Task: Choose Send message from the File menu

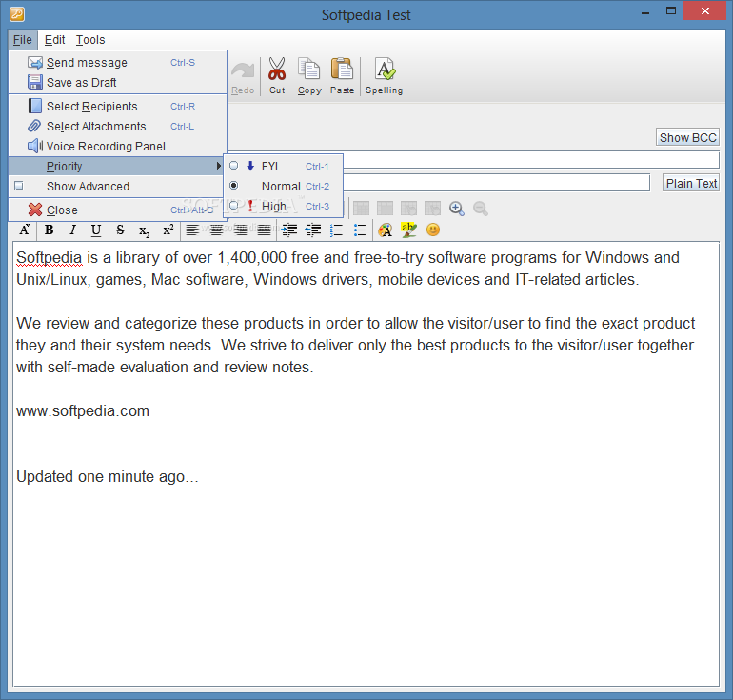Action: (118, 63)
